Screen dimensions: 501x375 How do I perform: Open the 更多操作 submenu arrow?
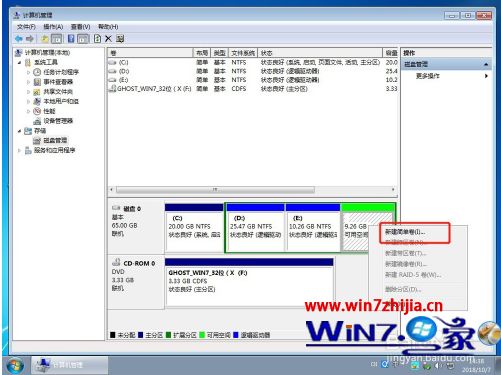point(486,76)
